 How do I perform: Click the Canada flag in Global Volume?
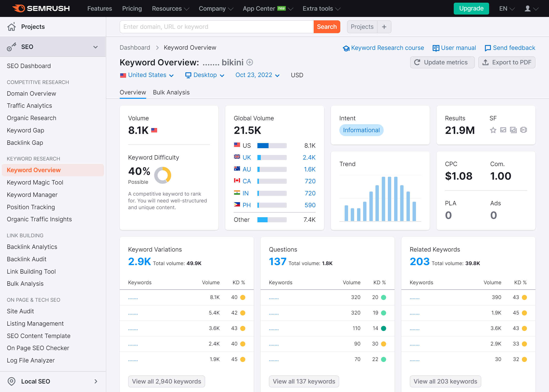point(237,181)
